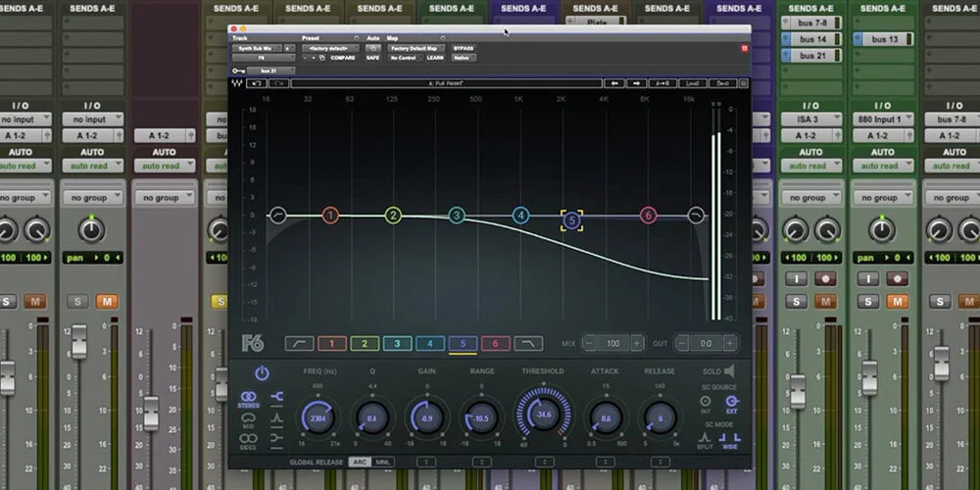Screen dimensions: 980x490
Task: Click EQ node 3 on the graph
Action: 457,217
